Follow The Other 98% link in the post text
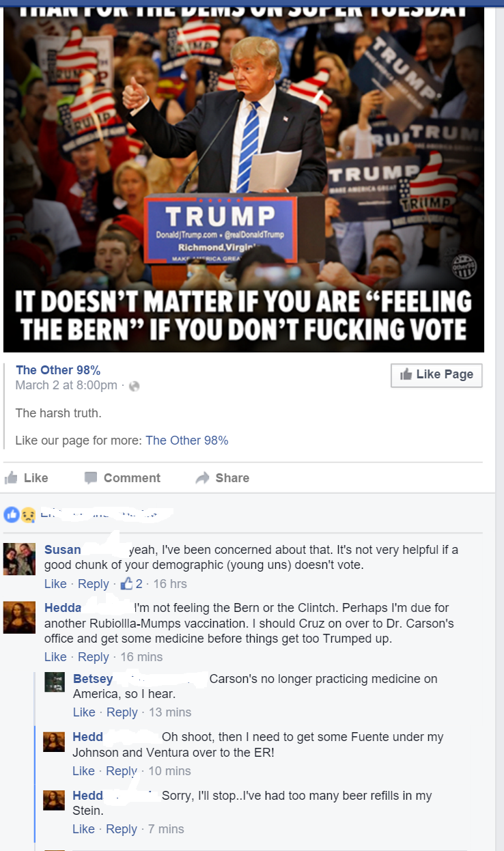Screen dimensions: 504x851 tap(187, 441)
